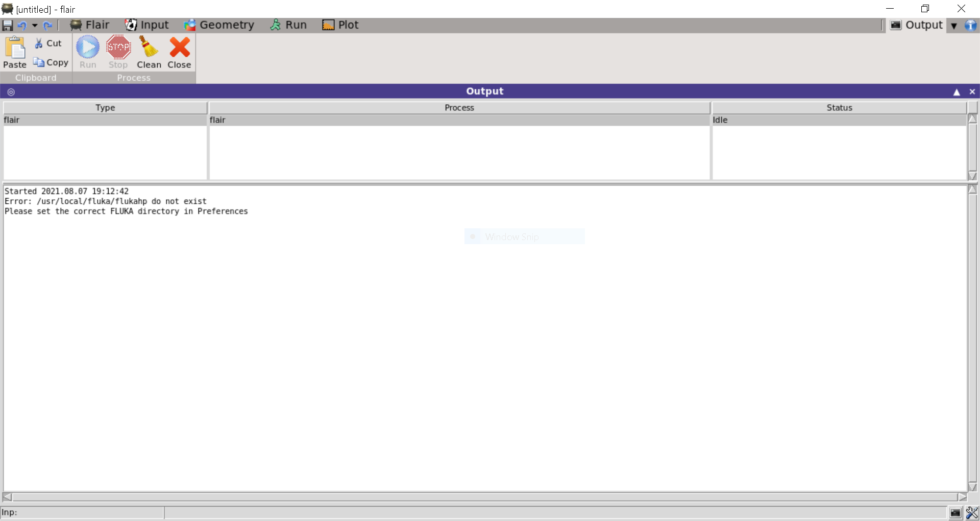Click the circle icon on the Output title bar
Image resolution: width=980 pixels, height=521 pixels.
tap(11, 92)
